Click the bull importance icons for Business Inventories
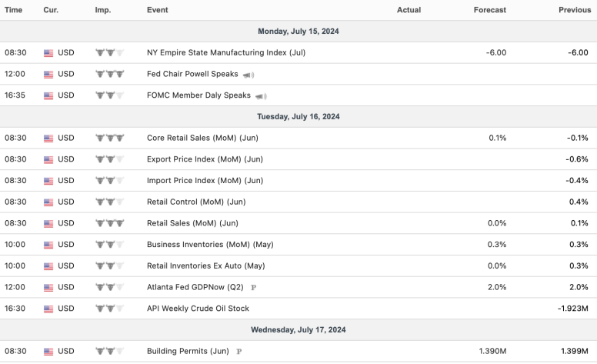Image resolution: width=597 pixels, height=364 pixels. [110, 245]
